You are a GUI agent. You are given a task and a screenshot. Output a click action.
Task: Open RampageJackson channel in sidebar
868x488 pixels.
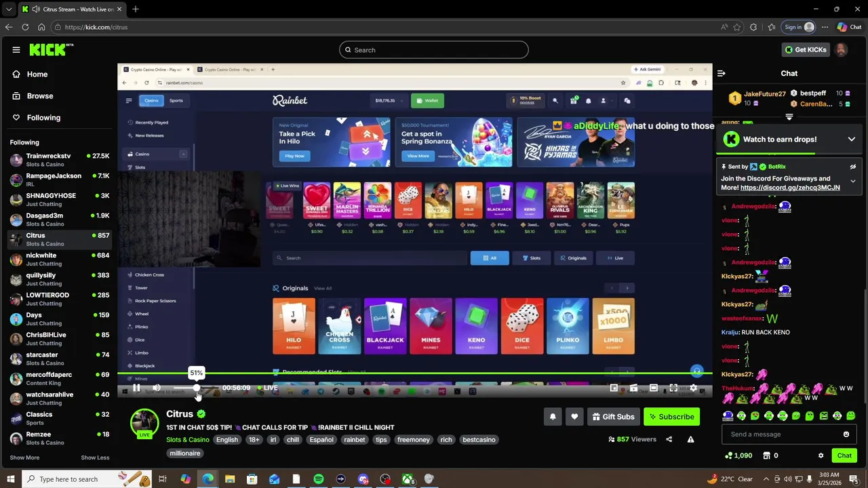tap(59, 180)
